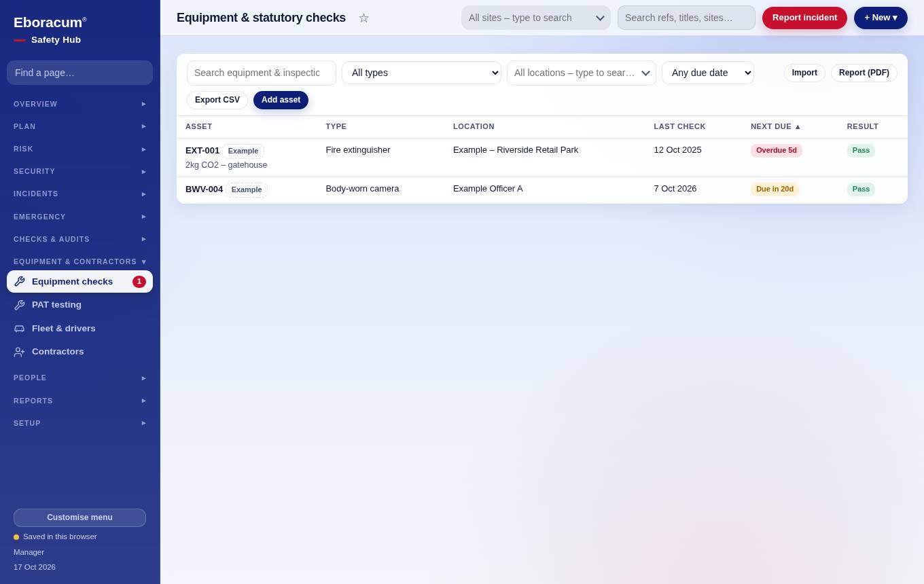Open Equipment checks wrench icon
The height and width of the screenshot is (584, 924).
coord(19,282)
